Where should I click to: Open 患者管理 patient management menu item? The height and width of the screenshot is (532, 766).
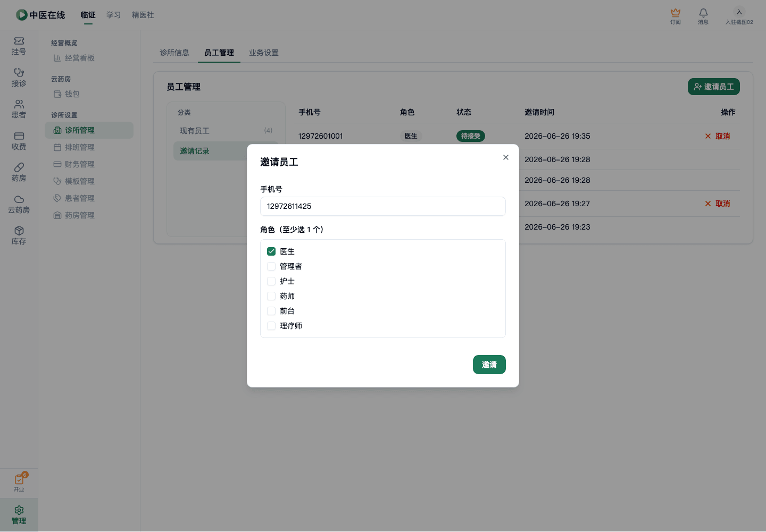89,198
